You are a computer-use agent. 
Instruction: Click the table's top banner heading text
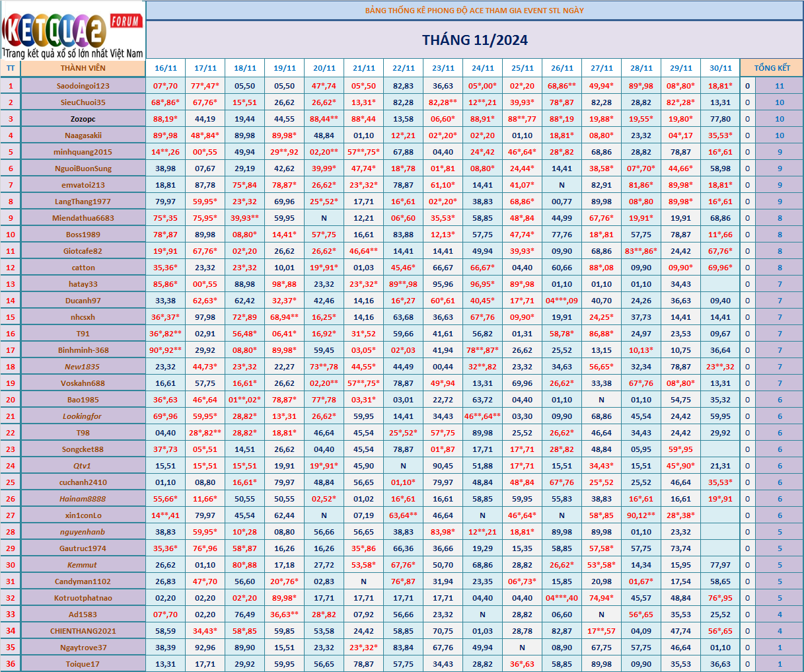point(474,11)
